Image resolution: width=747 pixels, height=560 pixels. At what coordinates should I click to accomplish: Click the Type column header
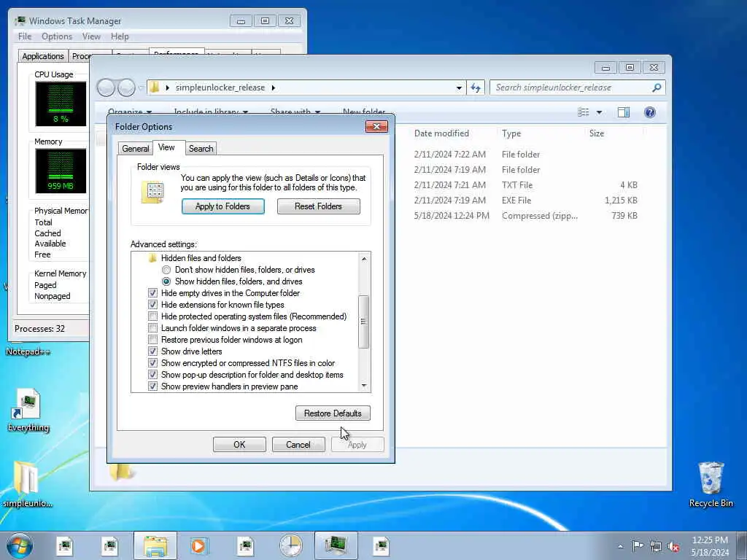point(511,133)
